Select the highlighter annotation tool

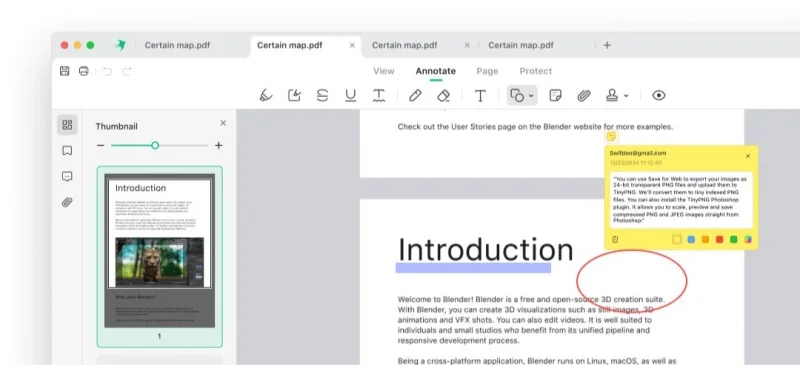pyautogui.click(x=266, y=96)
